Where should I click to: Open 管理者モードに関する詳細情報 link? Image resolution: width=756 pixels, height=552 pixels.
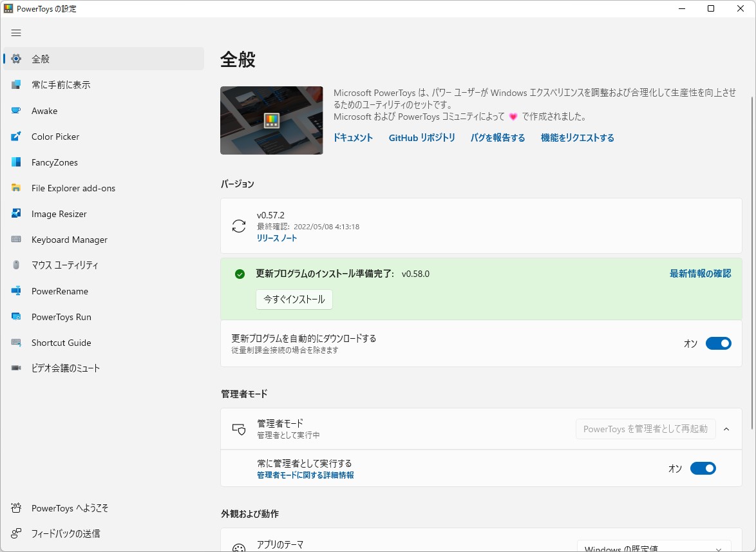click(305, 475)
